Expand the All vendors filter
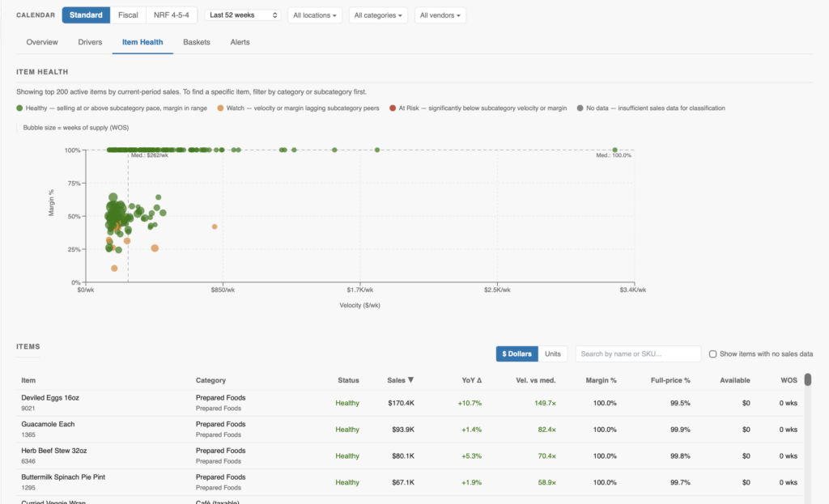Screen dimensions: 829x504 (x=440, y=15)
